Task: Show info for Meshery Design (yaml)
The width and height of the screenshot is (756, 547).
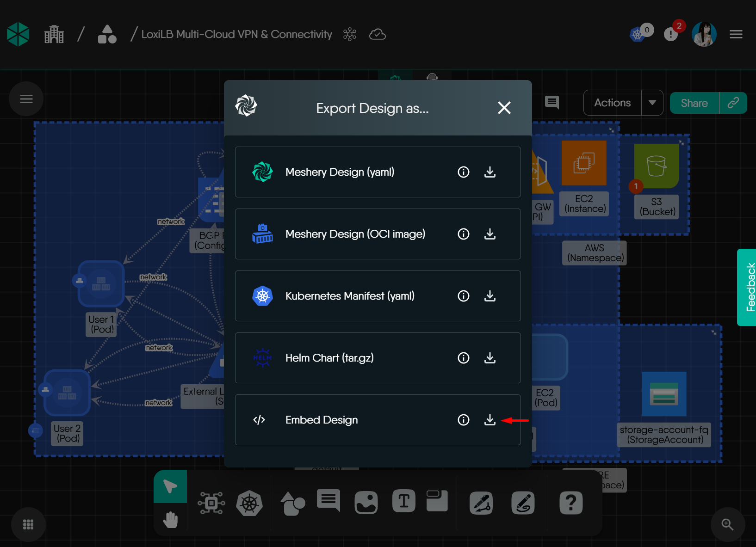Action: [464, 172]
